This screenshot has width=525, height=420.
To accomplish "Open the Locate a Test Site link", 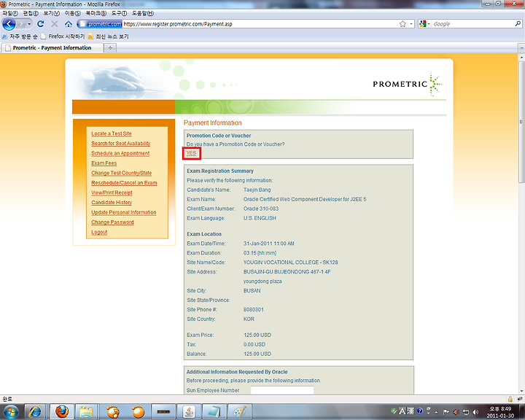I will (x=112, y=133).
